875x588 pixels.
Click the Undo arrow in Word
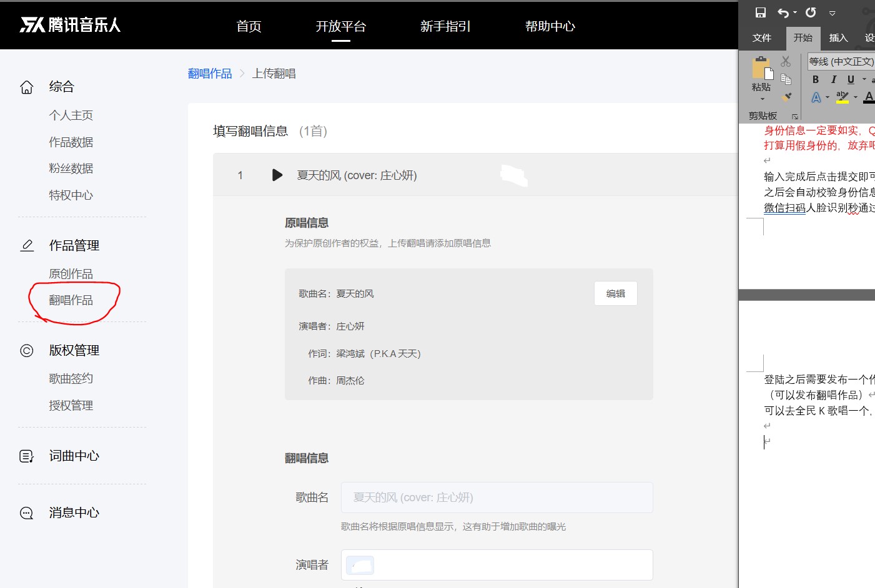coord(783,12)
